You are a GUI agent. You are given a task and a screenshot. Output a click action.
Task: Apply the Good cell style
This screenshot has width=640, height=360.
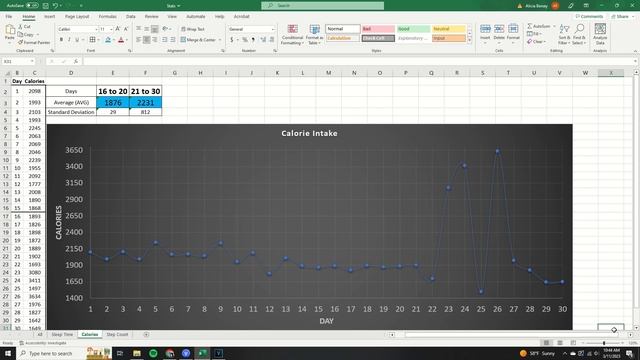(413, 29)
